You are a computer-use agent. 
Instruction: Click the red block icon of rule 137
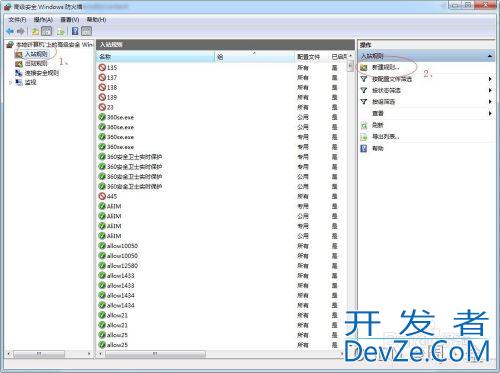pyautogui.click(x=102, y=77)
